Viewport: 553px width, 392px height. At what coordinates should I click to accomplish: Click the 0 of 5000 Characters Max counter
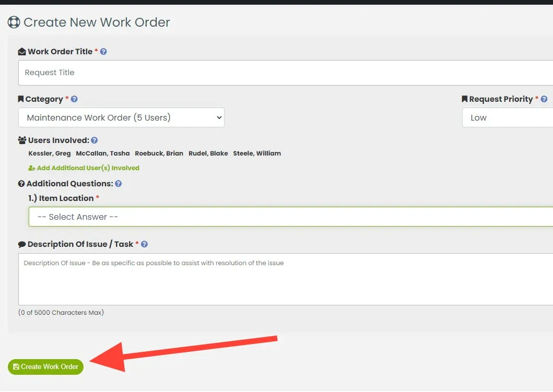[x=61, y=313]
